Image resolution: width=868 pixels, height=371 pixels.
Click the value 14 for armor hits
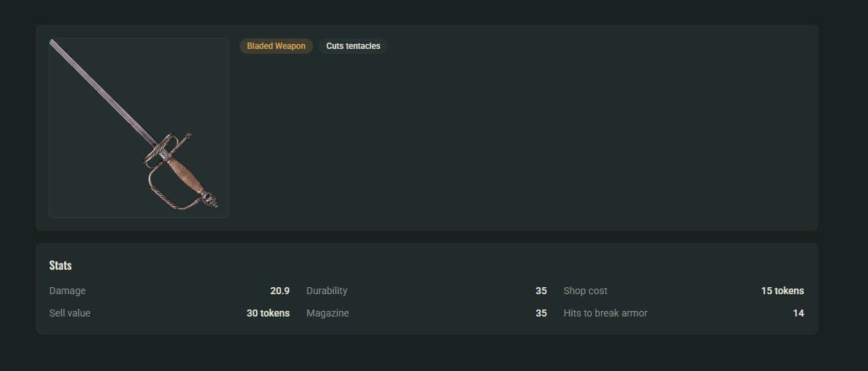coord(798,313)
